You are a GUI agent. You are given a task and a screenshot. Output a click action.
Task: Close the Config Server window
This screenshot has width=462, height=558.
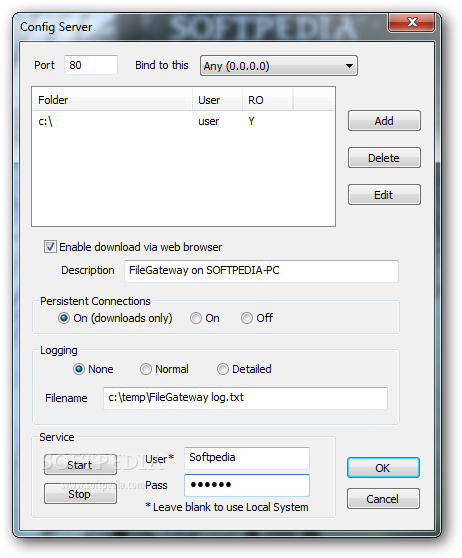412,22
